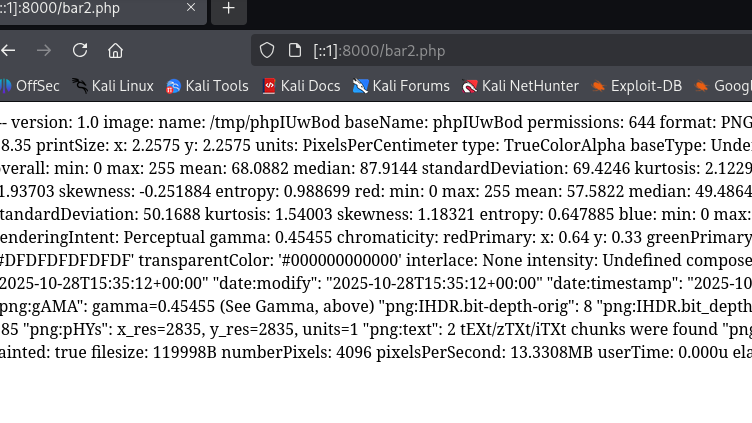Open the Exploit-DB bookmark
Screen dimensions: 752x423
coord(636,86)
